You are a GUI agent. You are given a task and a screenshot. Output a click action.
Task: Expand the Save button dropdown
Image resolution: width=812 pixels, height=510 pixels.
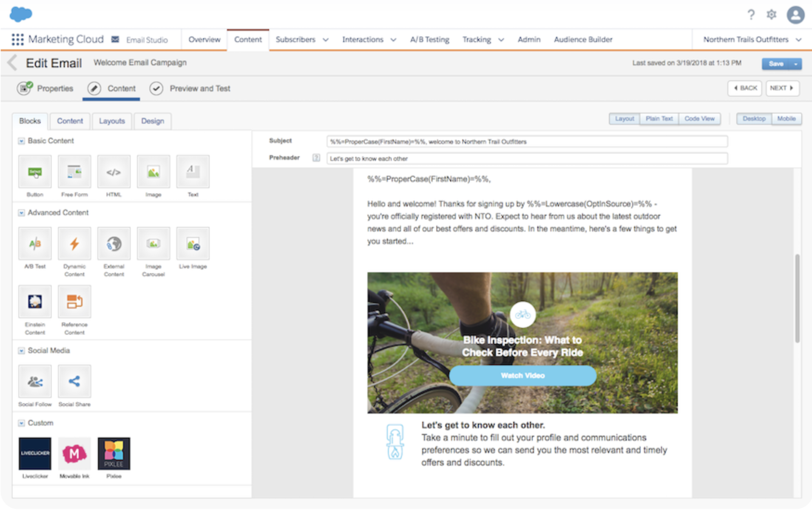point(796,63)
